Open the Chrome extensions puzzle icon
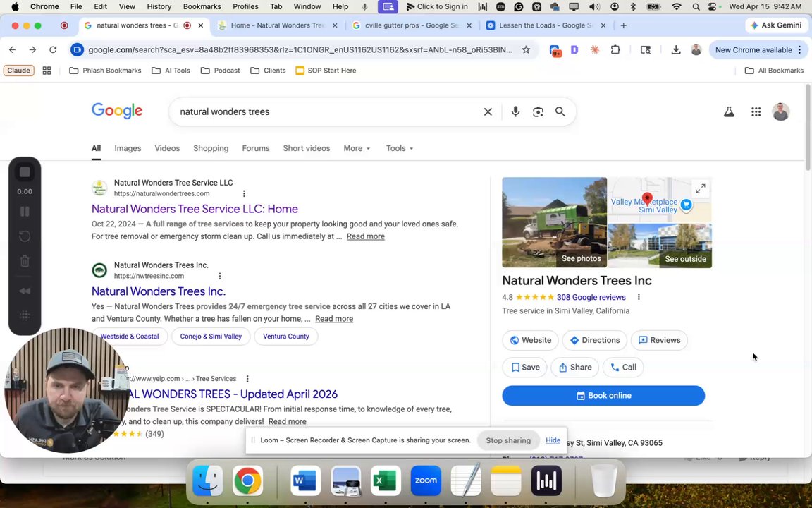The height and width of the screenshot is (508, 812). click(x=615, y=50)
